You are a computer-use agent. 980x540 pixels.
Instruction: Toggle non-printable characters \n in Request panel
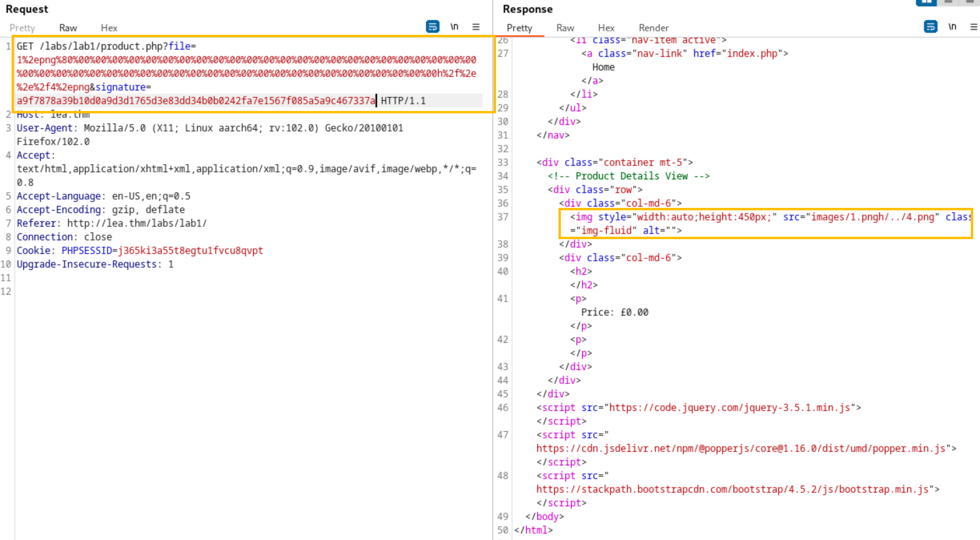coord(454,27)
